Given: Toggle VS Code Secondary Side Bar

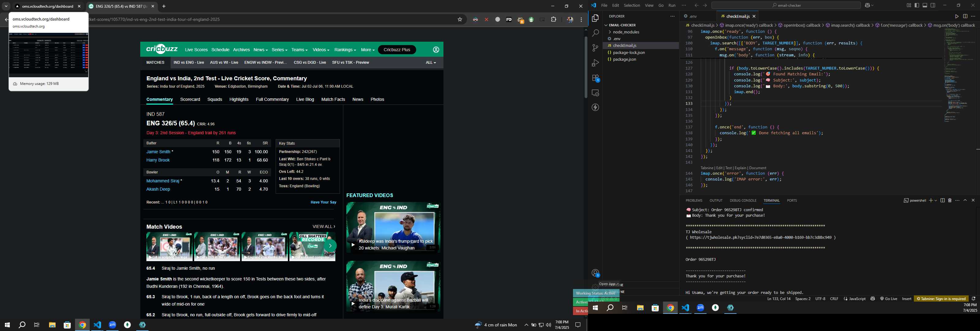Looking at the screenshot, I should click(x=933, y=5).
